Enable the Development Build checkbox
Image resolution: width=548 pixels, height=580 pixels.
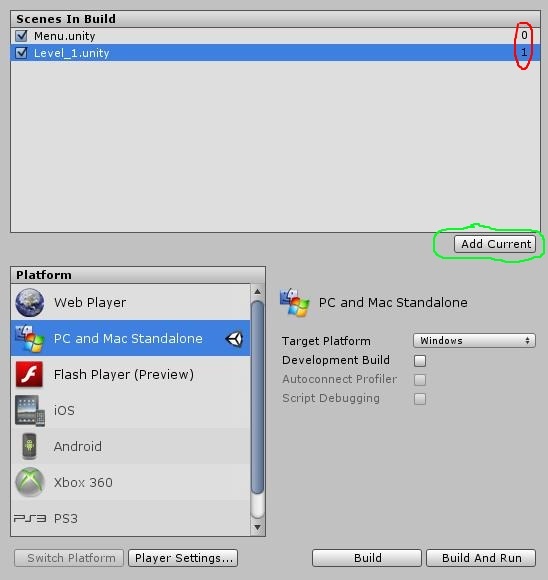[420, 360]
